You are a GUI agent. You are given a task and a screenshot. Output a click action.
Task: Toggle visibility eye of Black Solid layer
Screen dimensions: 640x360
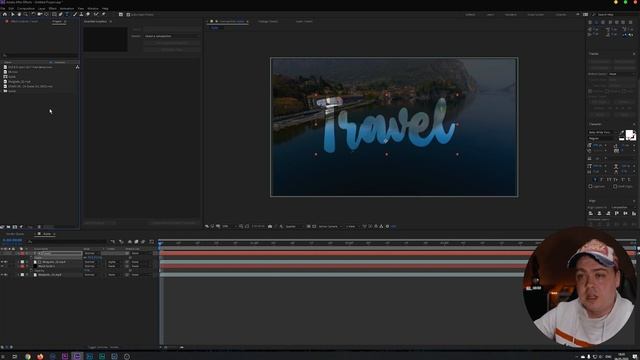click(2, 266)
